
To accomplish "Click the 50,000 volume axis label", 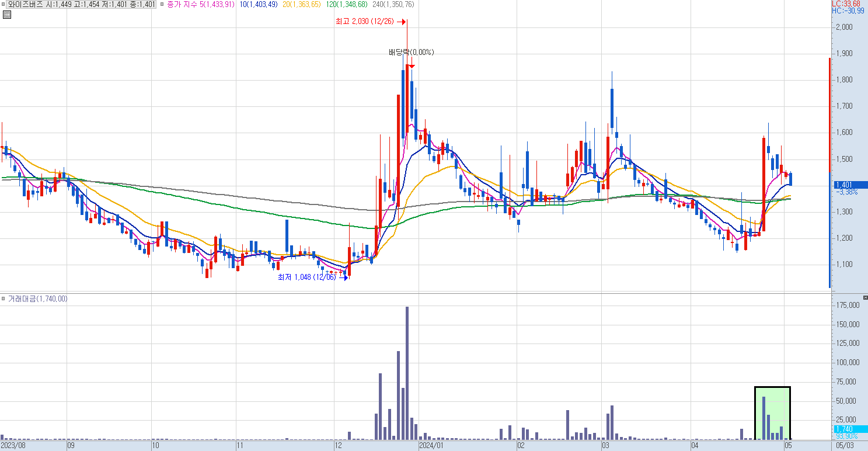I will click(848, 401).
